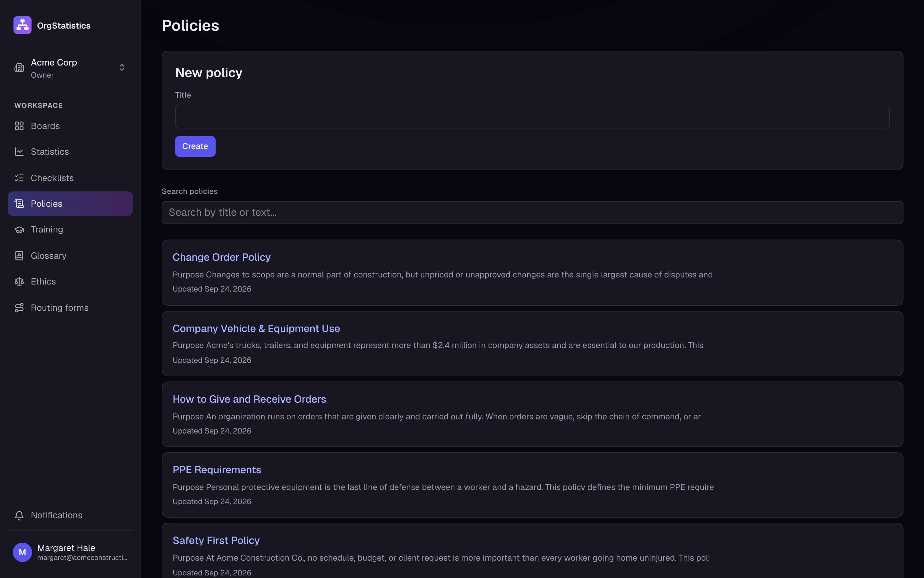The height and width of the screenshot is (578, 924).
Task: Click the Routing forms icon
Action: 19,308
